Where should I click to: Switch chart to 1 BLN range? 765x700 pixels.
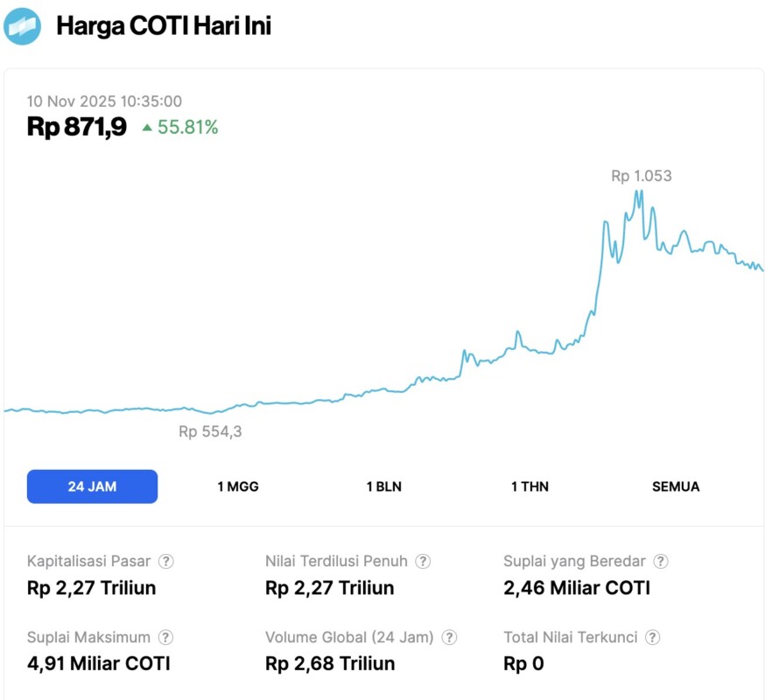pyautogui.click(x=383, y=486)
